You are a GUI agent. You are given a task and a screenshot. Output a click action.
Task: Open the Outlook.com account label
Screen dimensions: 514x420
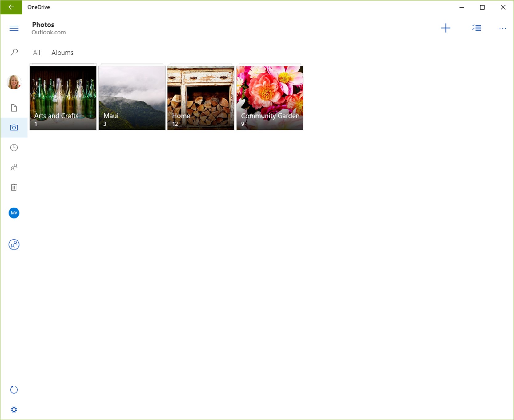(x=49, y=32)
